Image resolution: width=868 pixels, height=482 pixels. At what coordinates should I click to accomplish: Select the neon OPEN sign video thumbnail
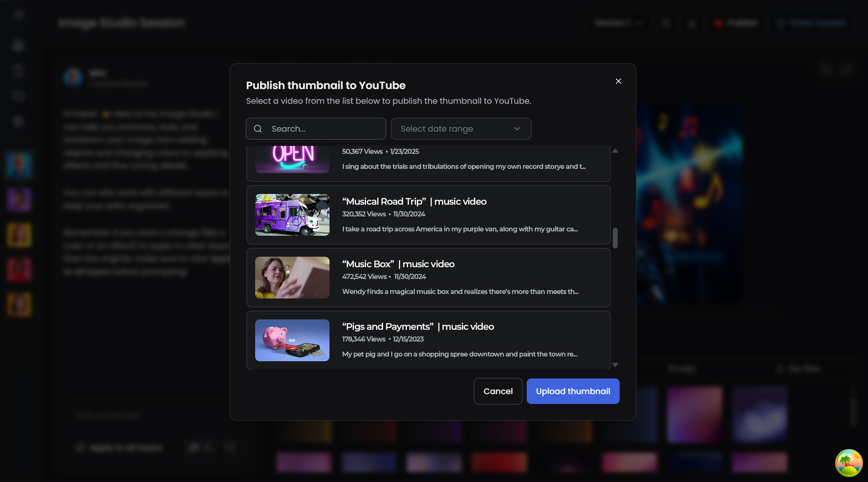point(292,159)
